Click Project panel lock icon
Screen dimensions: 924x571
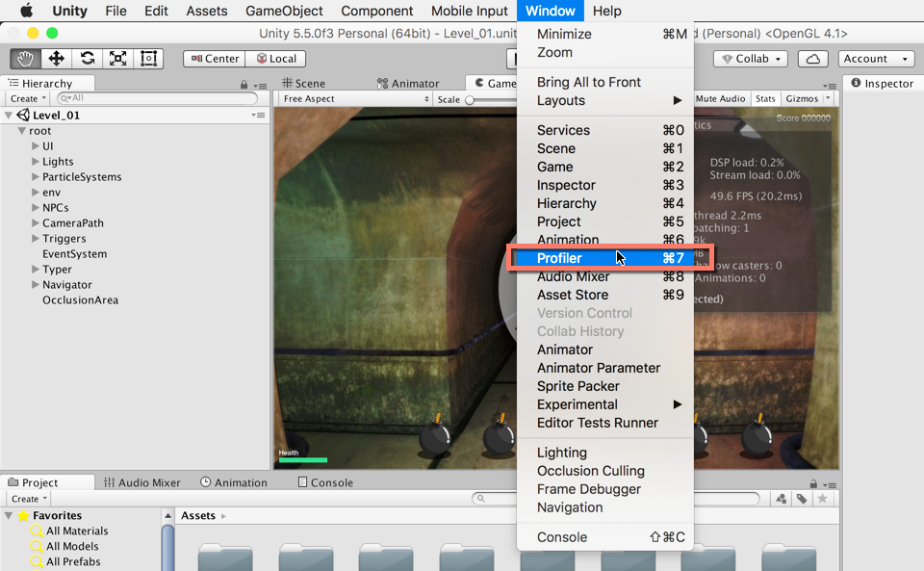(x=813, y=483)
